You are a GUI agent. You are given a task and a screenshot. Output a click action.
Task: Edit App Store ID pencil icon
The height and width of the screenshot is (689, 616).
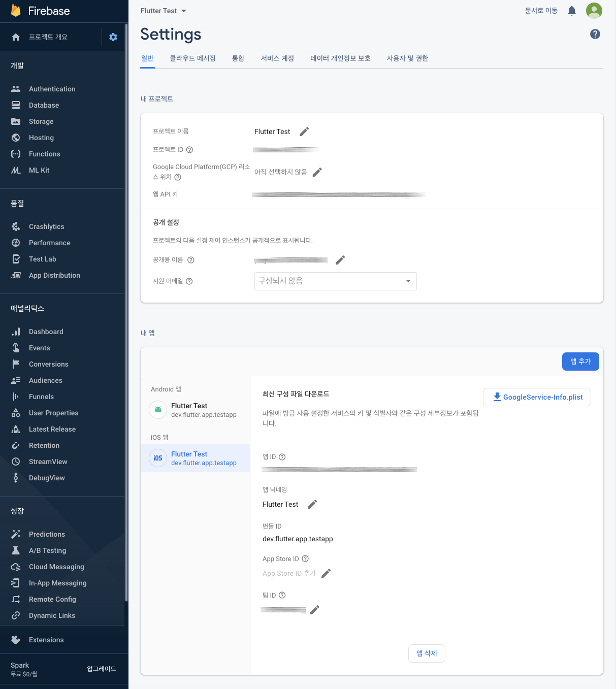326,573
